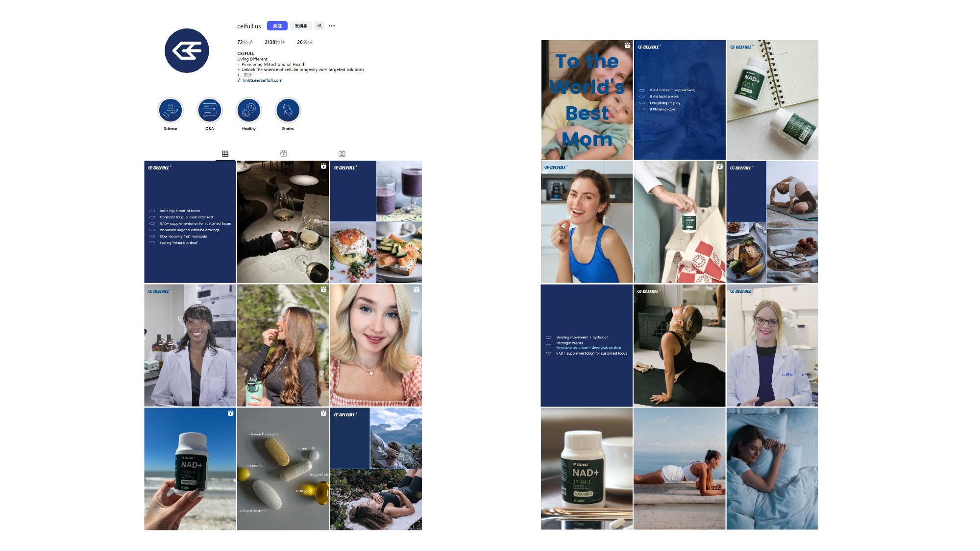Open the Science story highlight

(x=171, y=110)
